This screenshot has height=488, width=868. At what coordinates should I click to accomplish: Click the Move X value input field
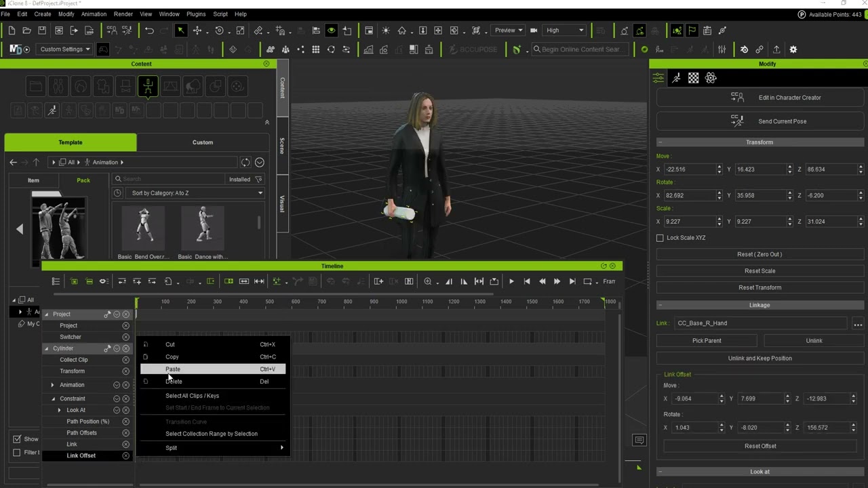tap(689, 169)
